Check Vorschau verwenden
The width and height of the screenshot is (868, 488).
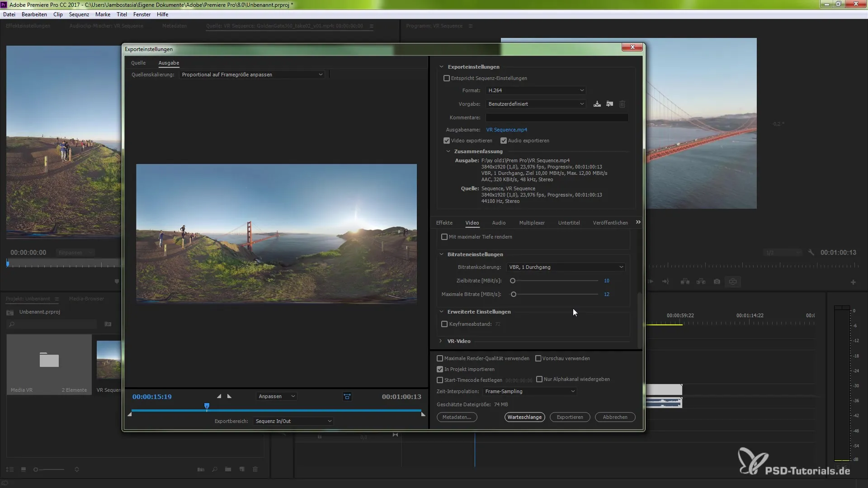(538, 358)
